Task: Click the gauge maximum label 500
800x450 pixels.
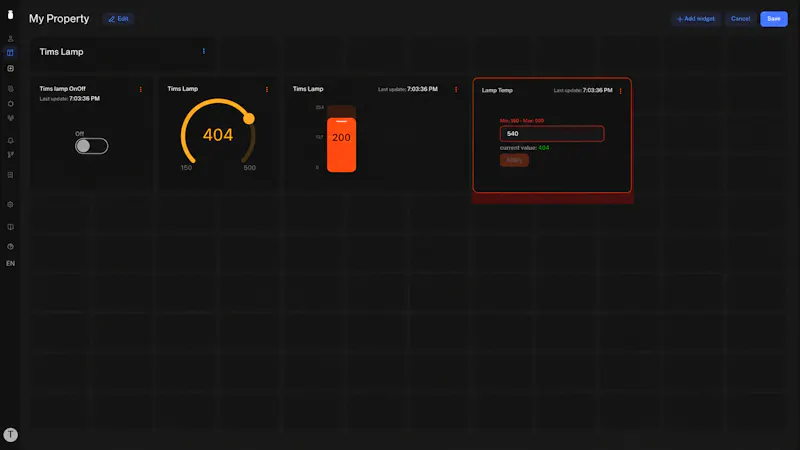Action: pyautogui.click(x=249, y=168)
